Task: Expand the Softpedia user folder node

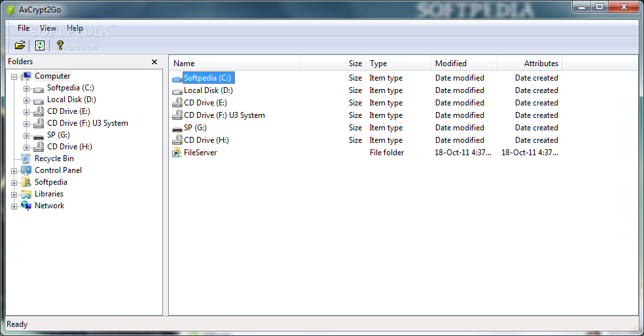Action: pos(14,183)
